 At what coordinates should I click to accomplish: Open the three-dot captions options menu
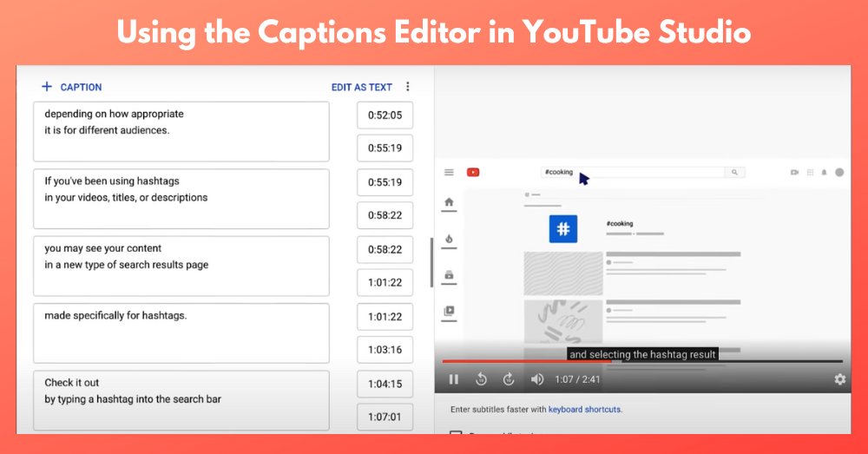coord(407,86)
